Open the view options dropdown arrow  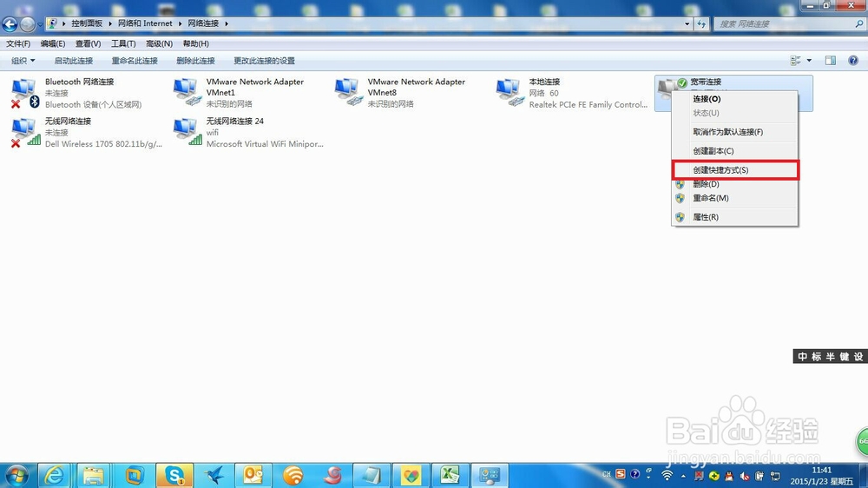809,61
